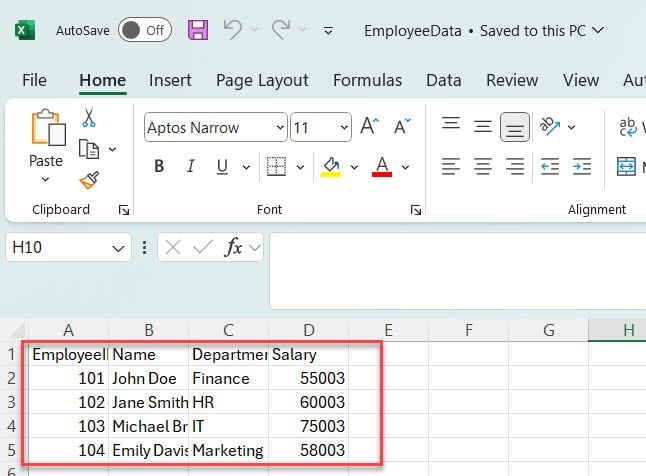Open the underline style dropdown
This screenshot has height=476, width=646.
coord(246,167)
